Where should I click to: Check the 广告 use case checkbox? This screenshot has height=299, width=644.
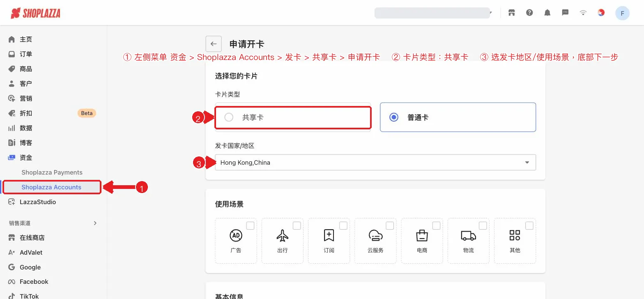250,225
